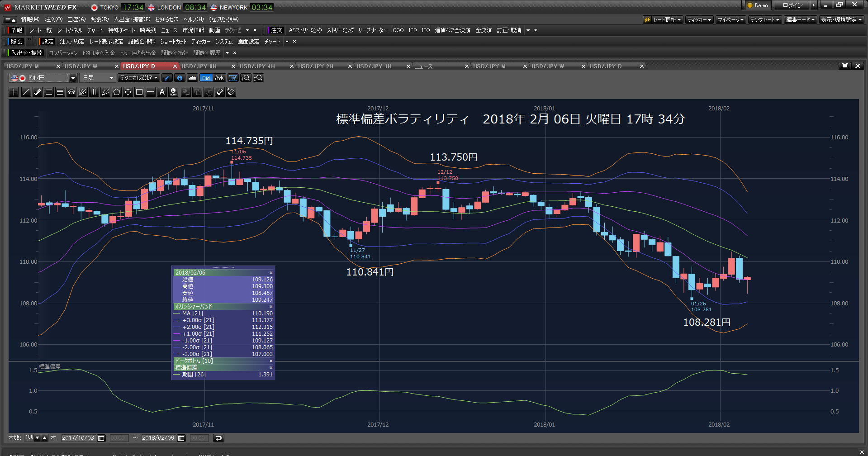868x456 pixels.
Task: Select the five-line horizontal levels tool
Action: (x=60, y=92)
